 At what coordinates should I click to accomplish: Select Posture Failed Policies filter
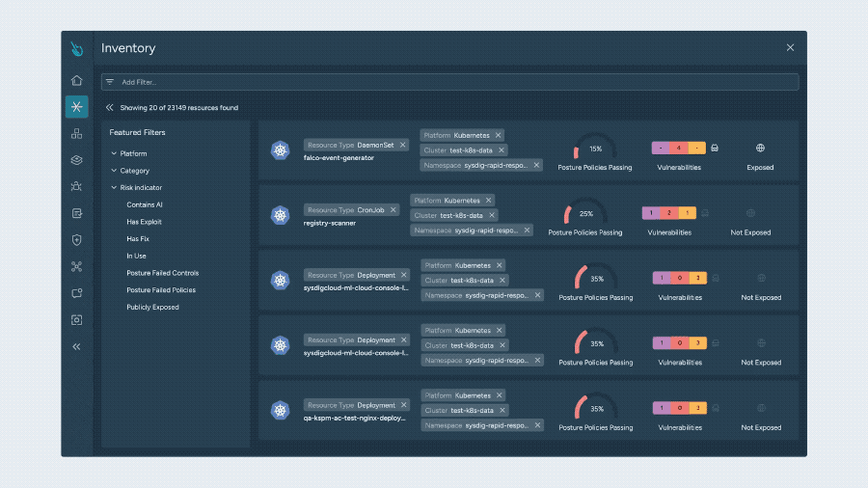[161, 290]
